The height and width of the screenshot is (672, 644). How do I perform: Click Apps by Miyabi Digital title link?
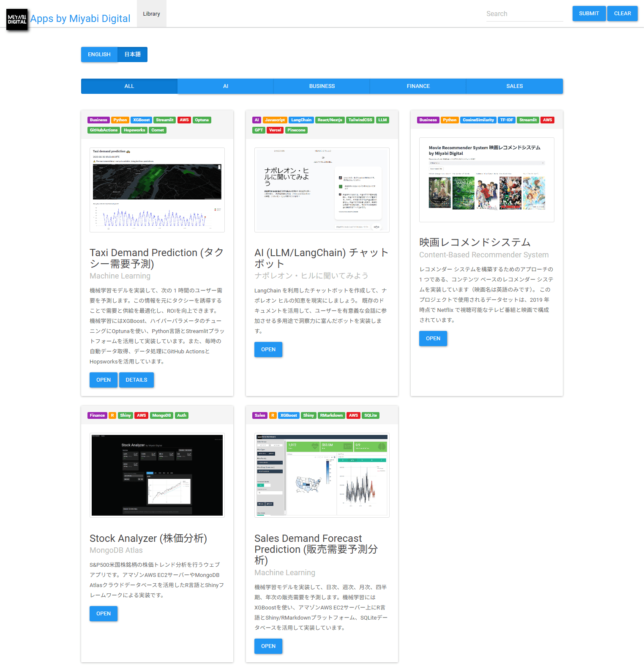(80, 19)
